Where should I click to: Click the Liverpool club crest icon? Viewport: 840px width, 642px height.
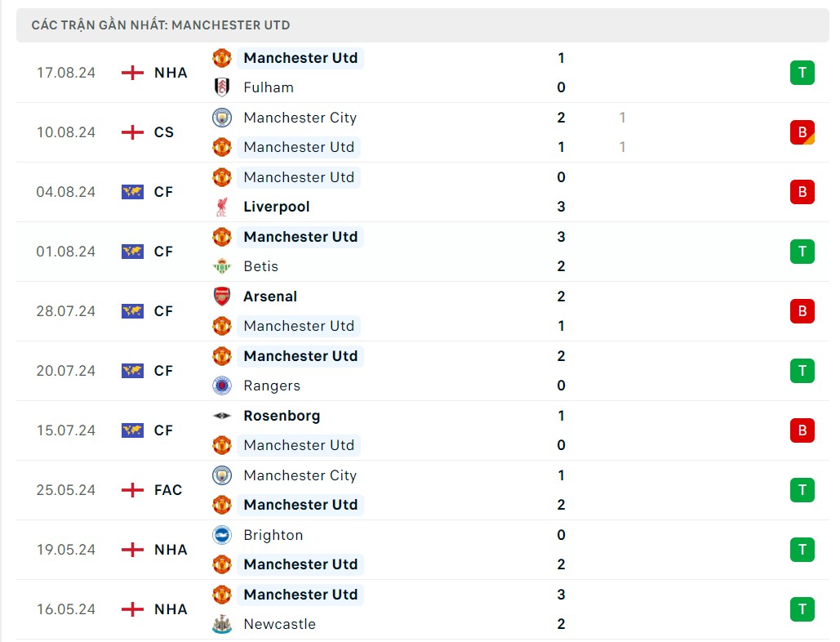coord(222,207)
